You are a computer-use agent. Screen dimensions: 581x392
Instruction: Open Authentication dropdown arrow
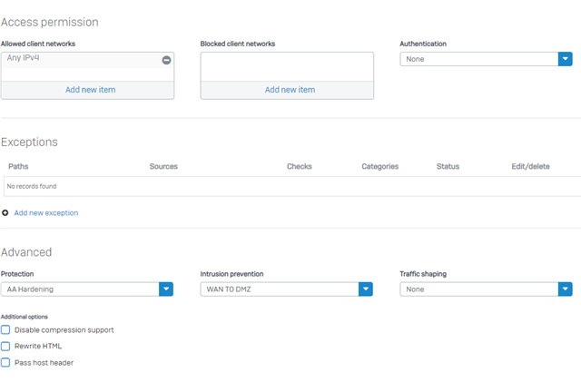565,59
